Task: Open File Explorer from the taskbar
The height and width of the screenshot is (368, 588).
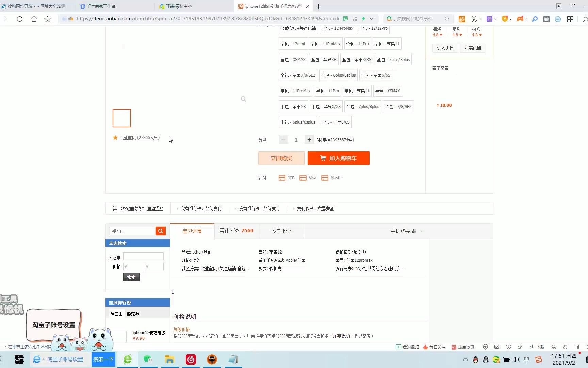Action: coord(169,359)
